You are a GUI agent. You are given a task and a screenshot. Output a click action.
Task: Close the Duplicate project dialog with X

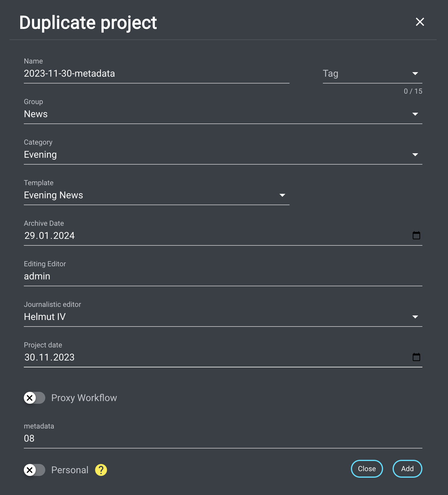coord(420,22)
